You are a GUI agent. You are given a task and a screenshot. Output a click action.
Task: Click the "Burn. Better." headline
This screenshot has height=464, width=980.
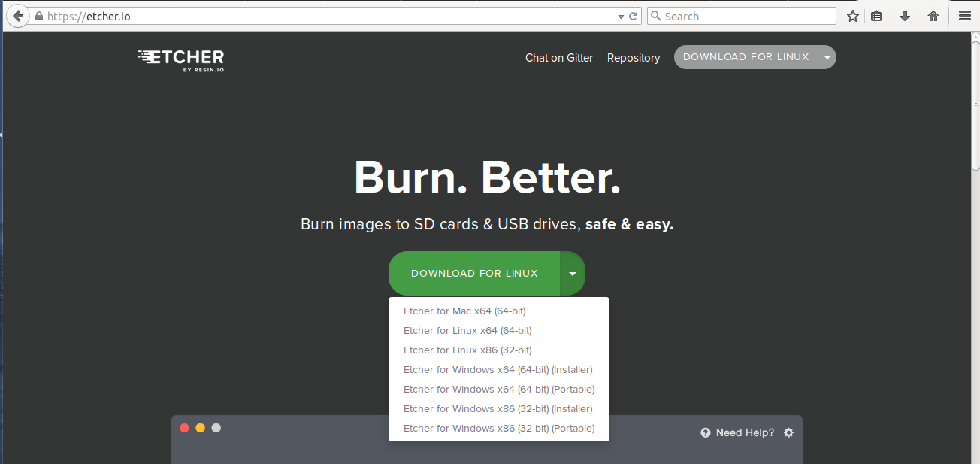[x=487, y=177]
